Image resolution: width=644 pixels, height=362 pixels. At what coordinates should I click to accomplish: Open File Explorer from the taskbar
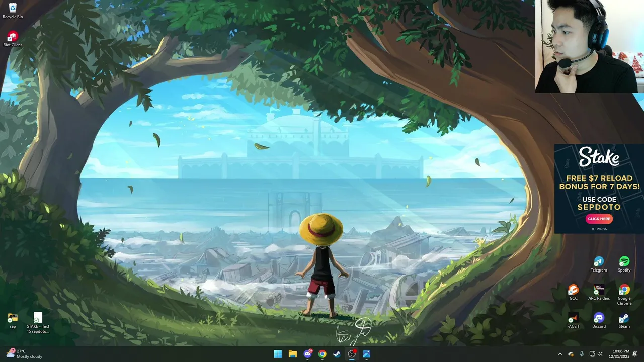tap(292, 354)
